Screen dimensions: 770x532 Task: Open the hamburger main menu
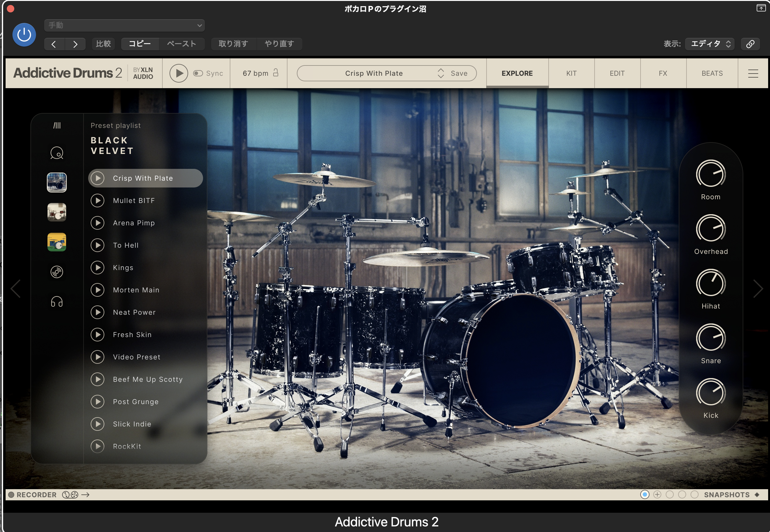click(753, 73)
